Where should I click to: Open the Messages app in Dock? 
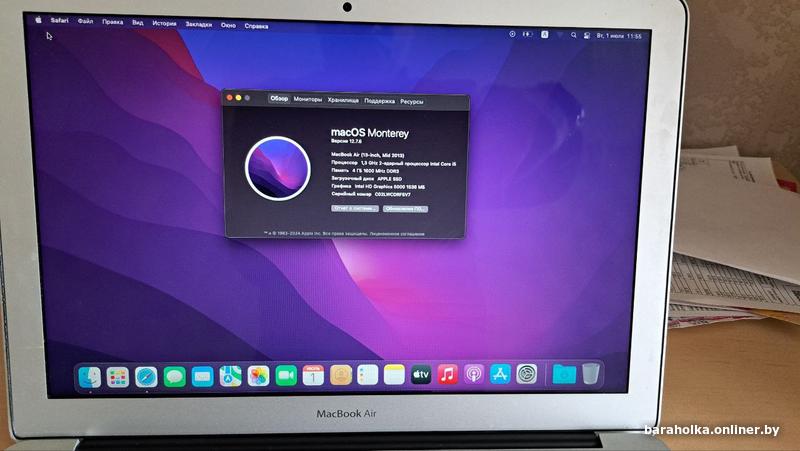(x=174, y=377)
